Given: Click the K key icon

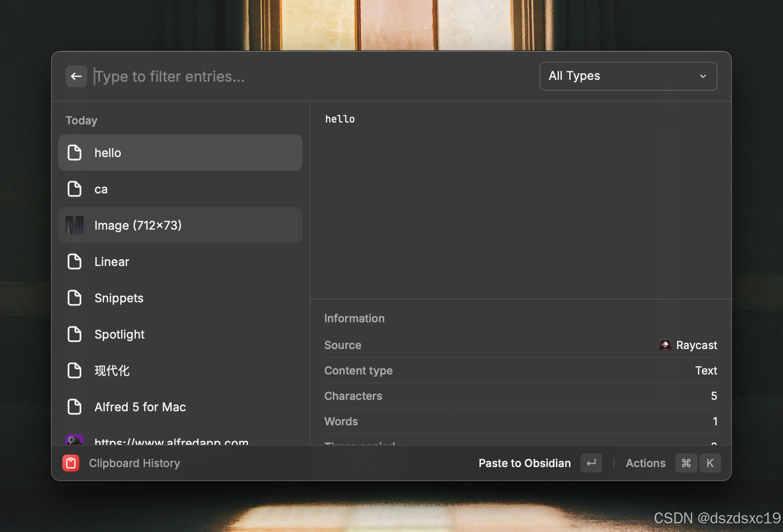Looking at the screenshot, I should (710, 463).
